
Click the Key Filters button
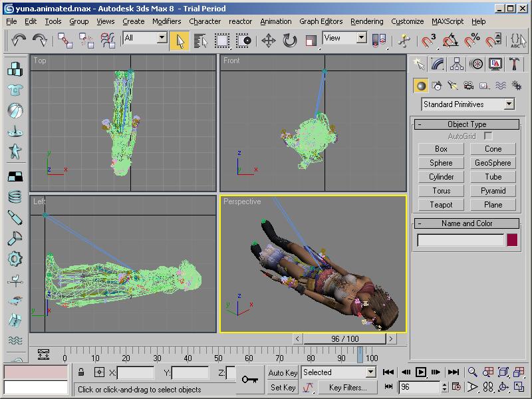pos(348,388)
